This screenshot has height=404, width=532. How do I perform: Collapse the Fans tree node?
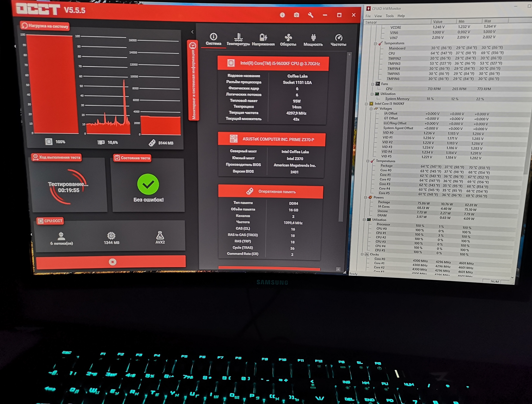point(373,84)
